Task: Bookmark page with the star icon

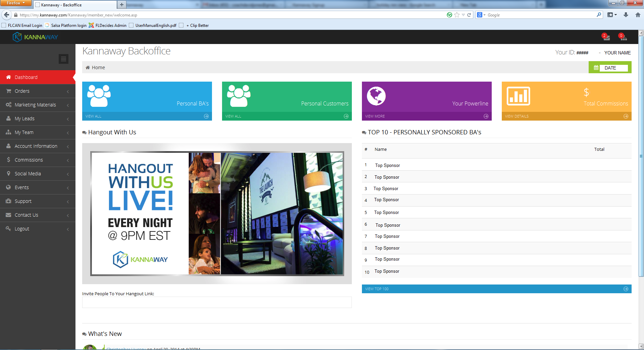Action: pyautogui.click(x=457, y=15)
